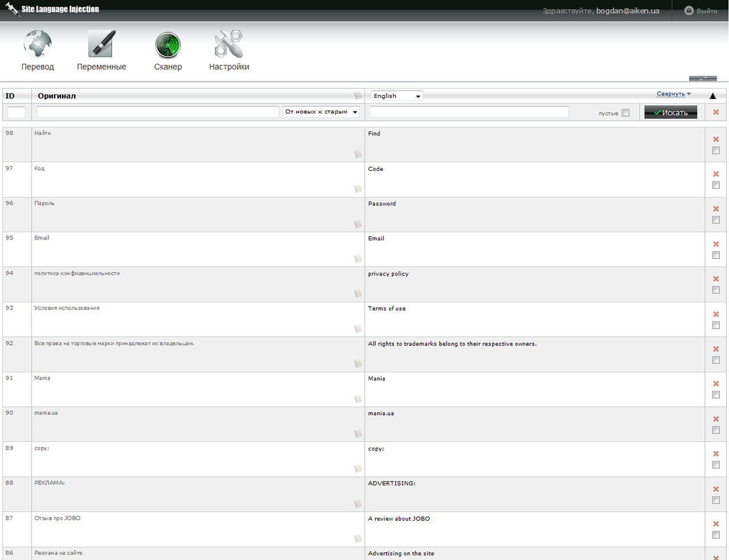This screenshot has width=729, height=560.
Task: Check the checkbox for row 96 Пароль
Action: click(x=716, y=220)
